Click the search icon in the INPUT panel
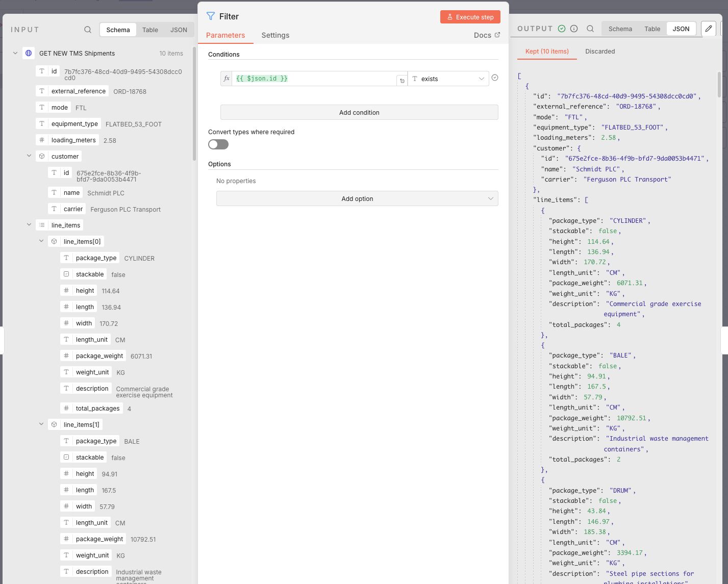Viewport: 728px width, 584px height. 88,30
